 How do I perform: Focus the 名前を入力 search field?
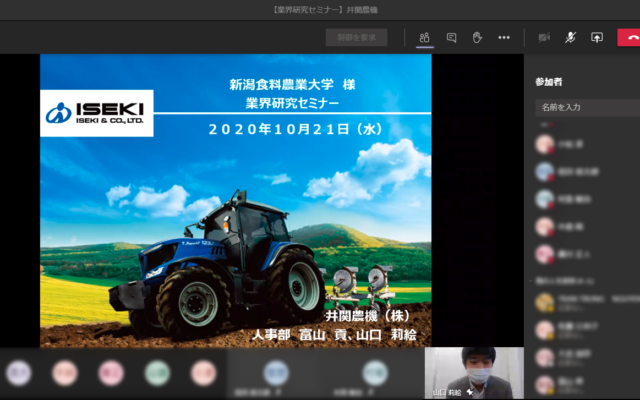tap(587, 107)
